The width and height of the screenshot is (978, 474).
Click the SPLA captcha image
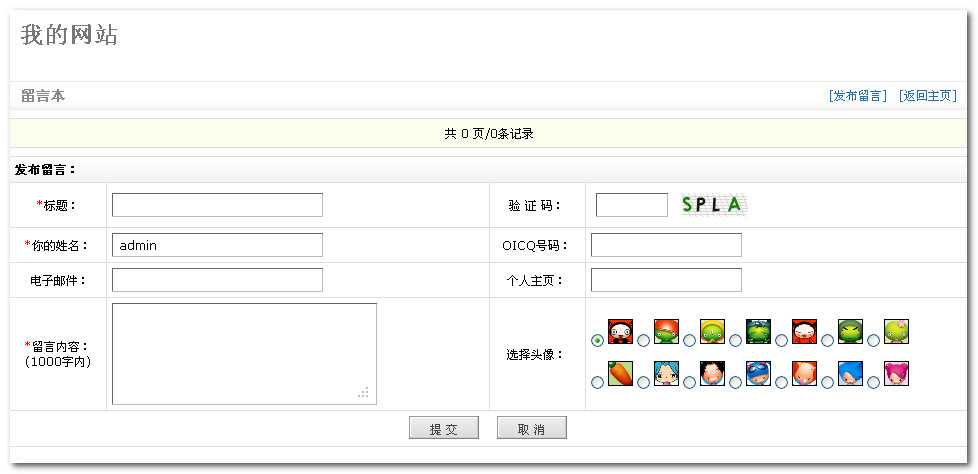tap(714, 205)
